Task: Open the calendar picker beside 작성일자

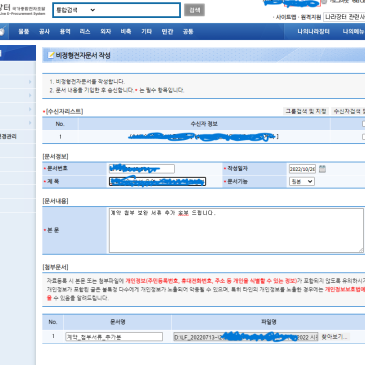Action: (x=322, y=169)
